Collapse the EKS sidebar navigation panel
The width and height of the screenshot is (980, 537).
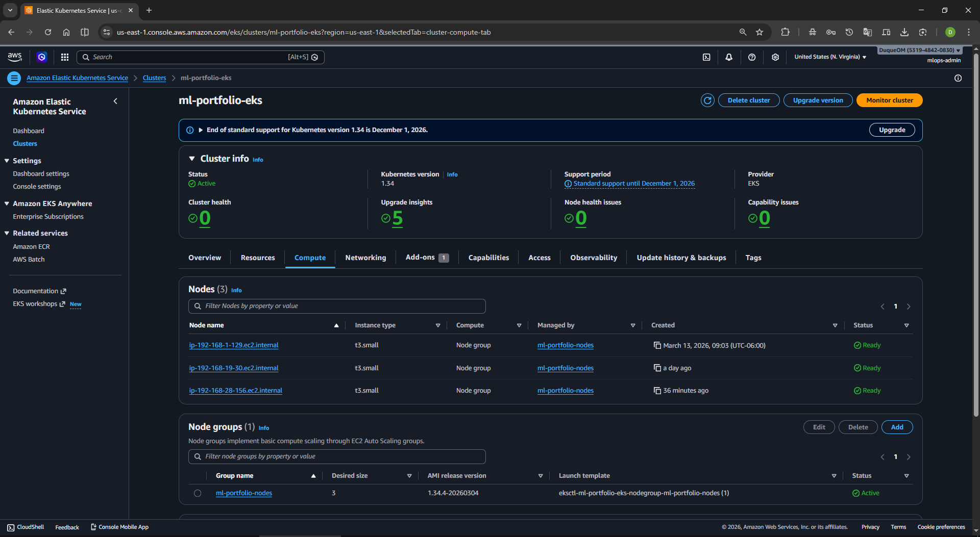(115, 101)
